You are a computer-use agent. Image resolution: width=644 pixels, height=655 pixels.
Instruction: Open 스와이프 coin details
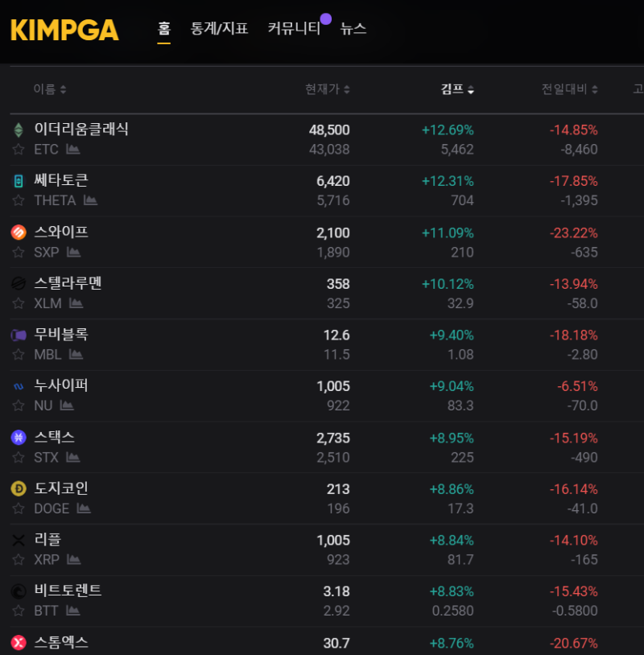click(x=61, y=232)
